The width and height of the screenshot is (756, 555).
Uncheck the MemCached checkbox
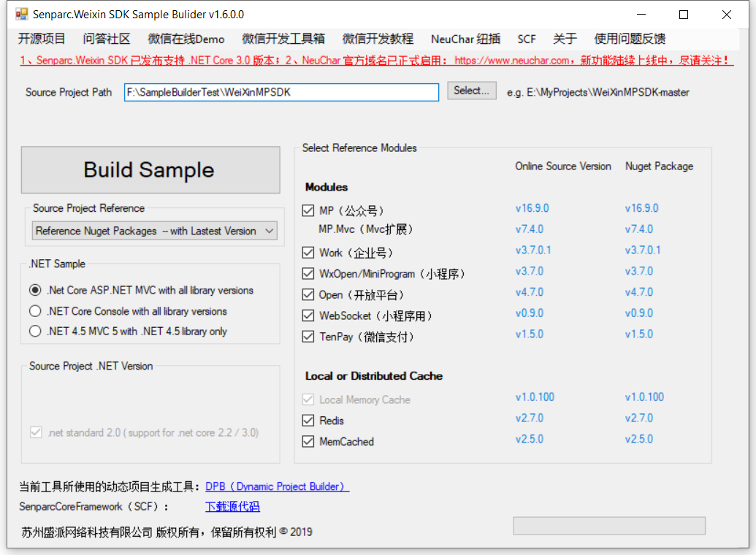(308, 442)
